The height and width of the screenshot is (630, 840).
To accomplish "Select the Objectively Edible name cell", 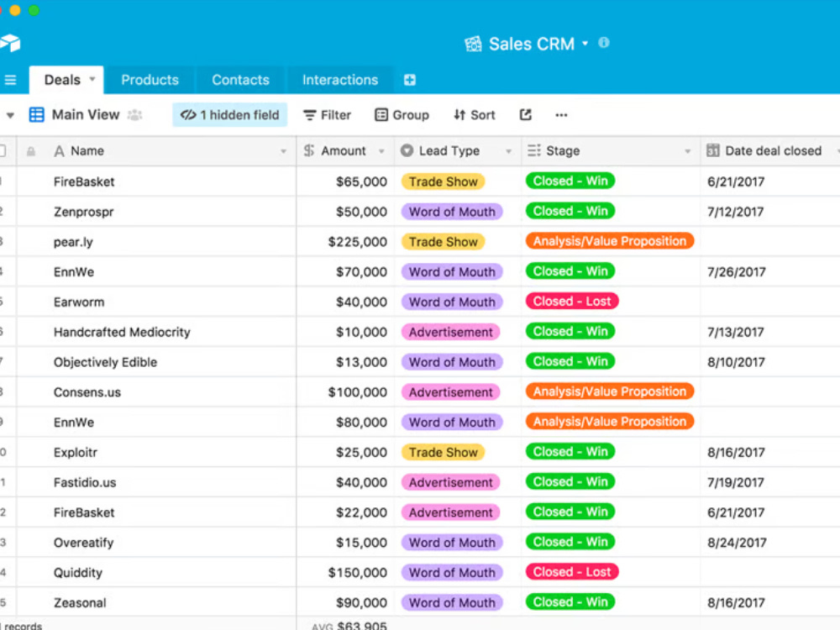I will (x=156, y=361).
